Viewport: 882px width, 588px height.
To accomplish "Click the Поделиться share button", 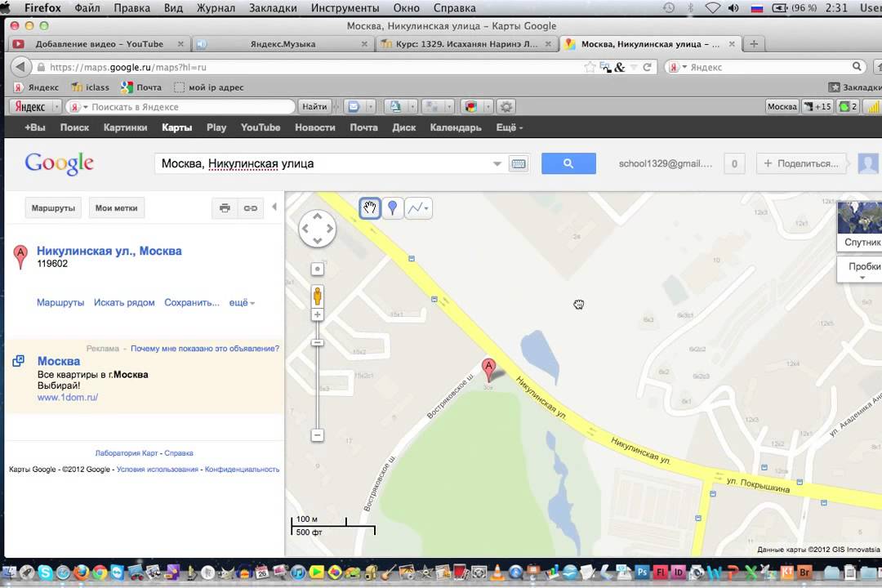I will (801, 163).
